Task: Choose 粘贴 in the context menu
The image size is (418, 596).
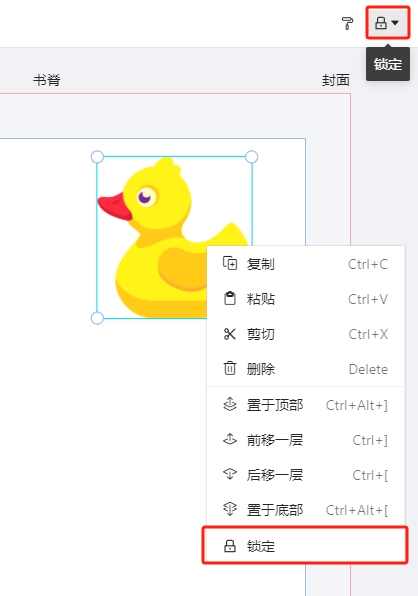Action: [x=306, y=299]
